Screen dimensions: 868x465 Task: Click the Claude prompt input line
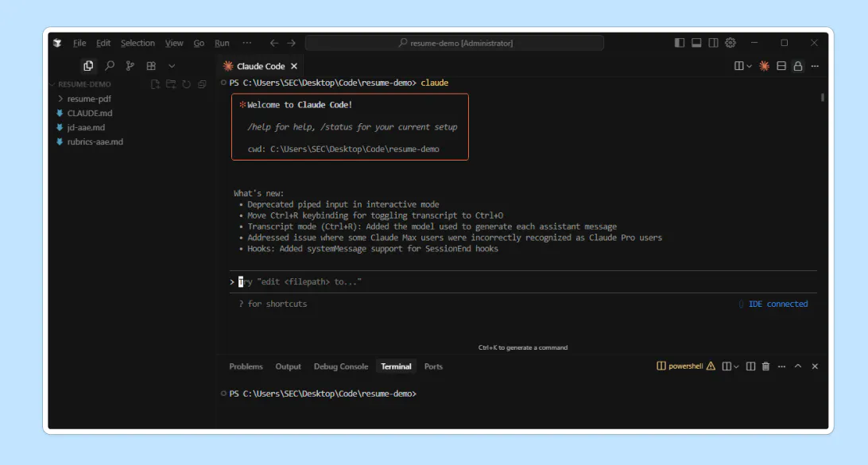523,281
